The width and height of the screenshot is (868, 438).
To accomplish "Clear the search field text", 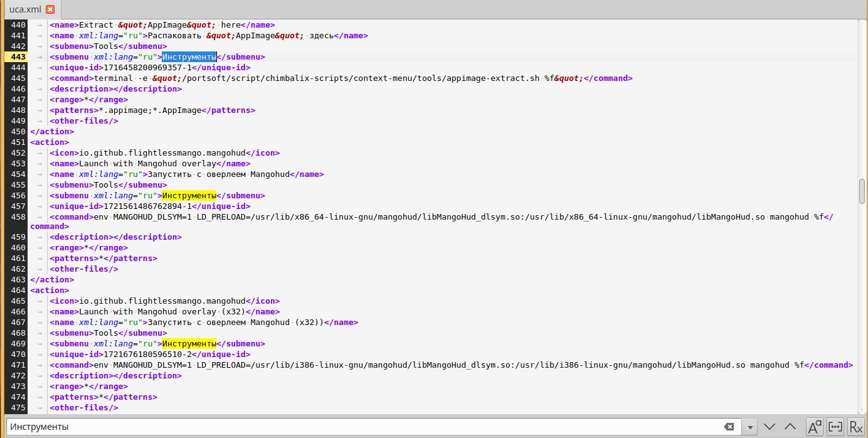I will 729,427.
